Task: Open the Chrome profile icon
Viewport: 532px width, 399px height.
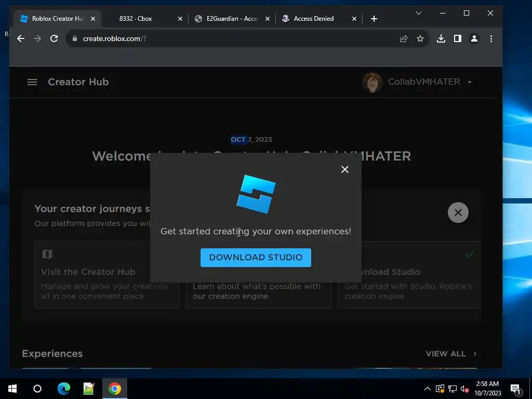Action: tap(474, 38)
